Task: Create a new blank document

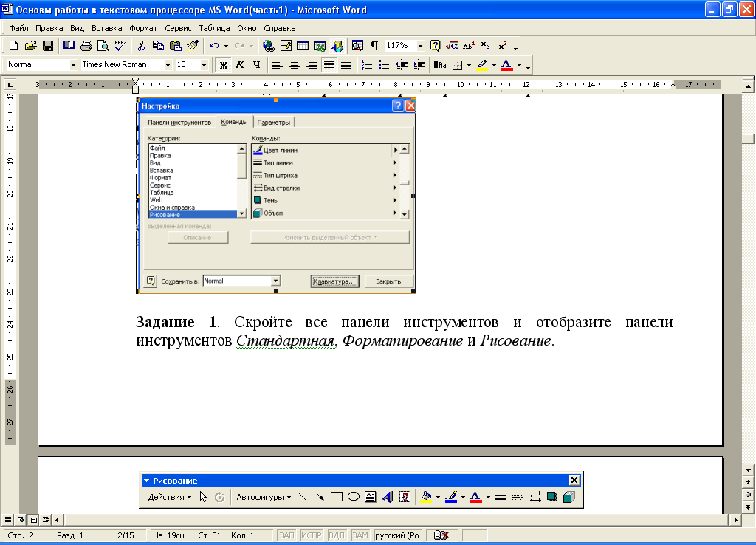Action: coord(13,46)
